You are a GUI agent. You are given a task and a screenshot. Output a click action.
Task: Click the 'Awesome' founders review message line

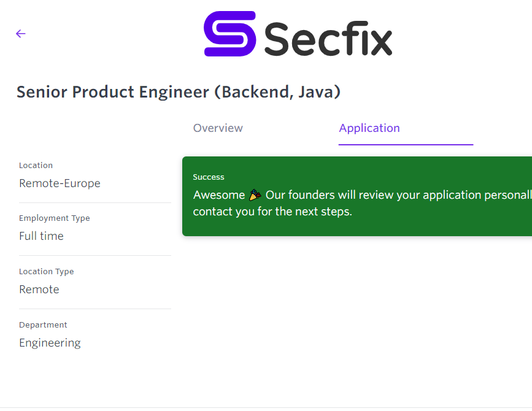tap(362, 196)
